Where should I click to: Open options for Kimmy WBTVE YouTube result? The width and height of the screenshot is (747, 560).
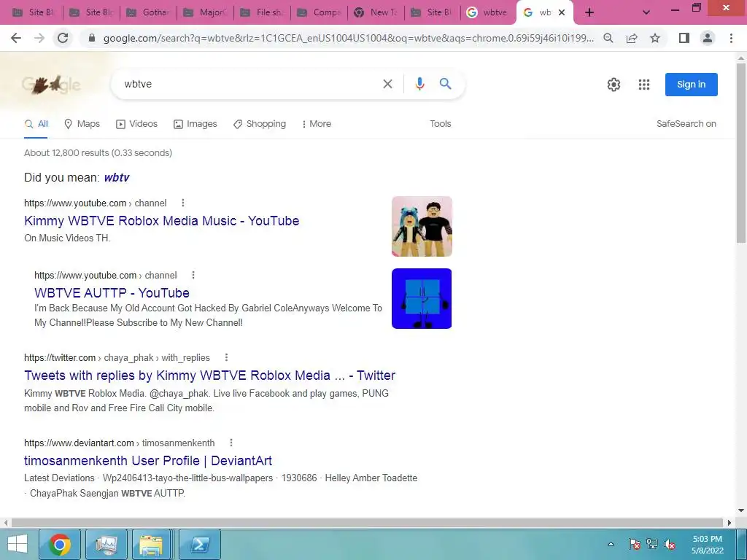183,203
